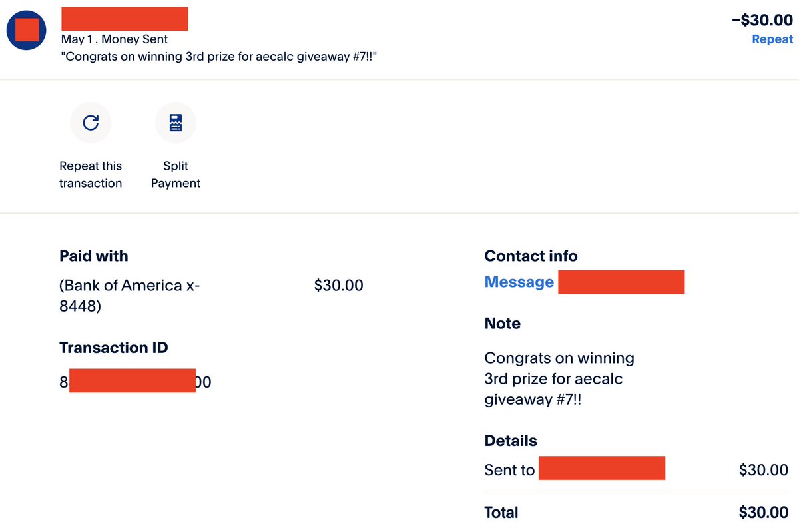Click the "Paid with" heading

coord(94,256)
